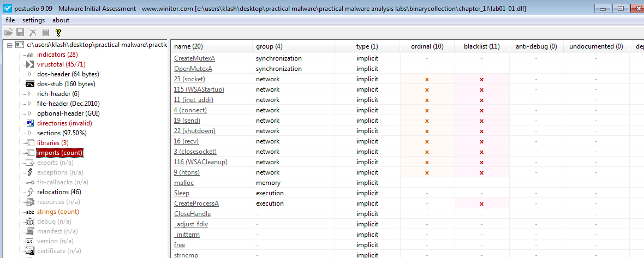Click the yellow question mark help icon
Viewport: 644px width, 258px height.
tap(58, 32)
